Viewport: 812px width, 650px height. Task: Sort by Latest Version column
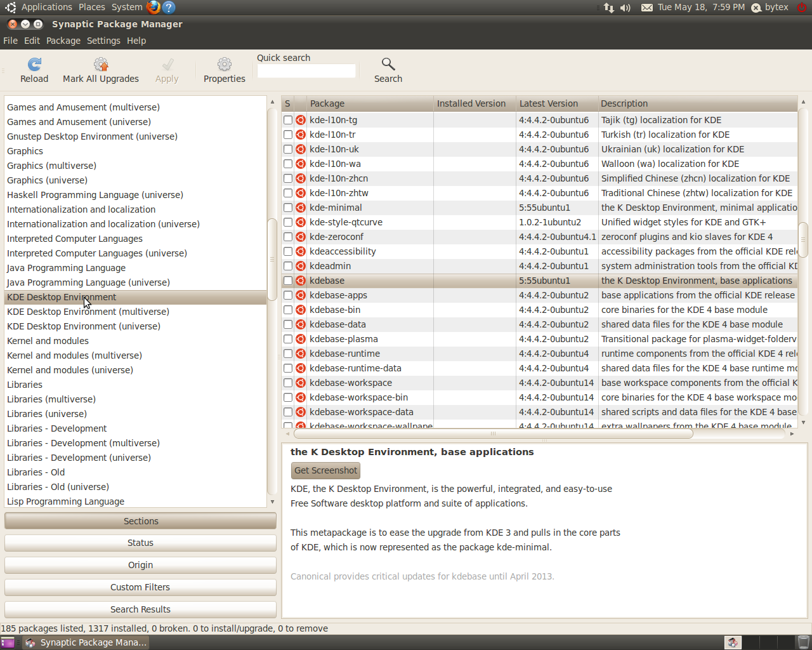(557, 103)
